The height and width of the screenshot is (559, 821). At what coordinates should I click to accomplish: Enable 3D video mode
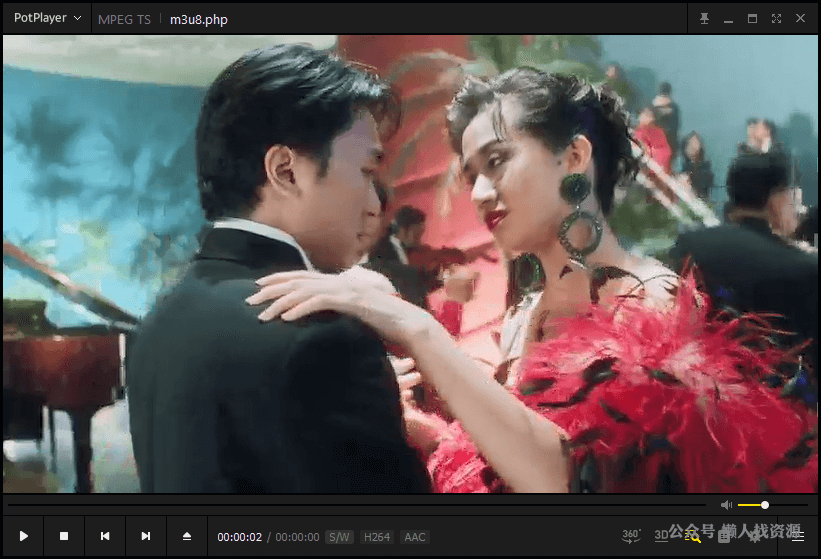(x=661, y=535)
